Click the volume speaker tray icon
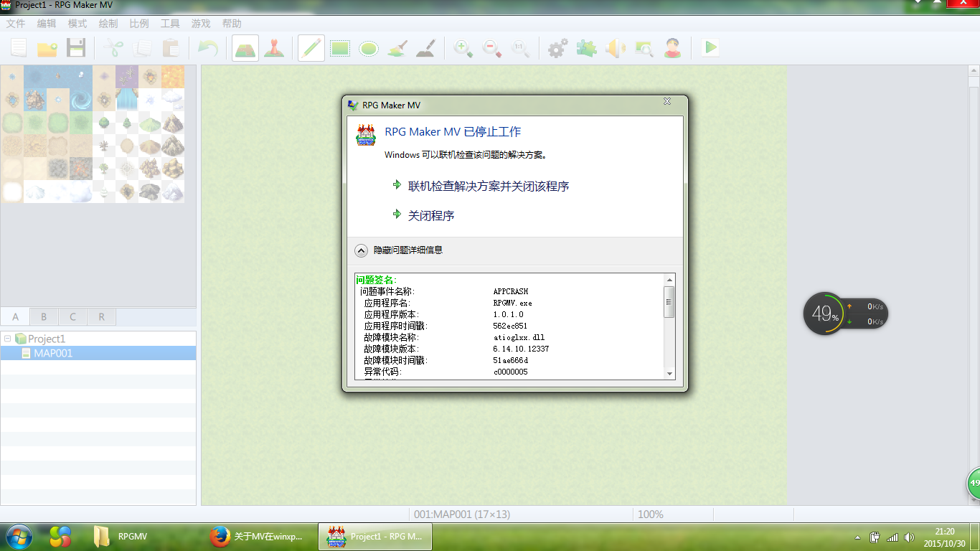The image size is (980, 551). point(910,537)
